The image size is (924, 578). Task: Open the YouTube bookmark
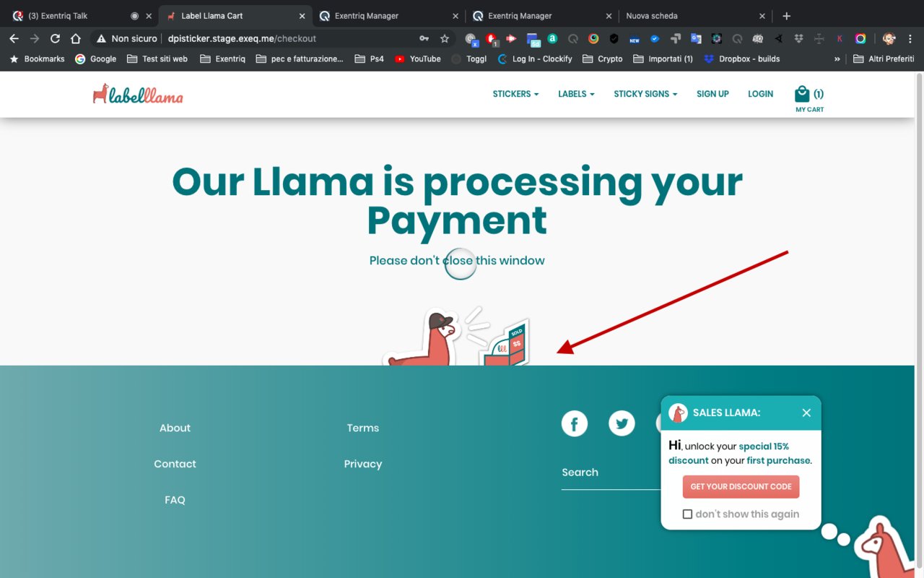coord(418,59)
